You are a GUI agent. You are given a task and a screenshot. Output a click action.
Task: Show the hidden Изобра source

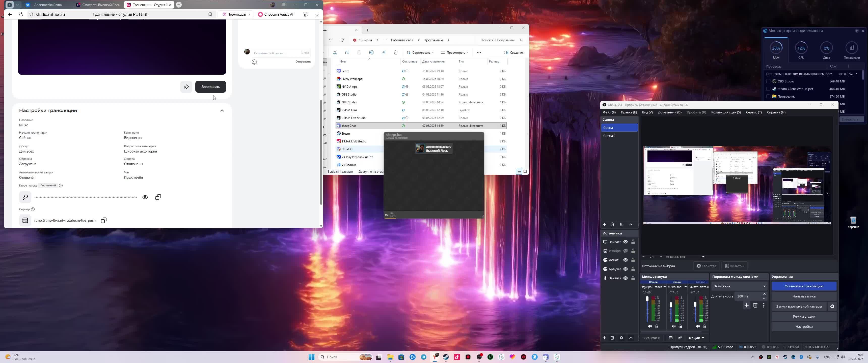point(626,251)
